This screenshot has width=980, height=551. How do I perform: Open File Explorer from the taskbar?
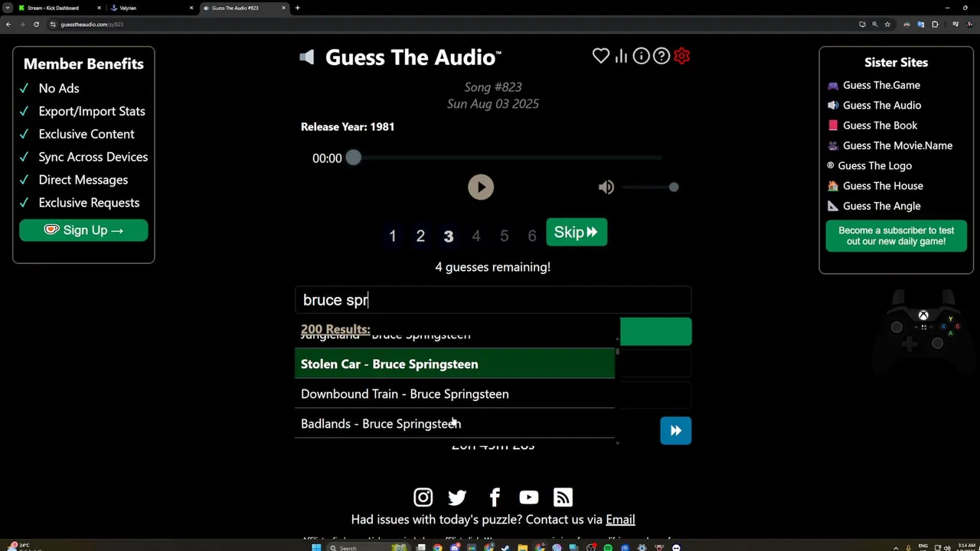pos(522,547)
